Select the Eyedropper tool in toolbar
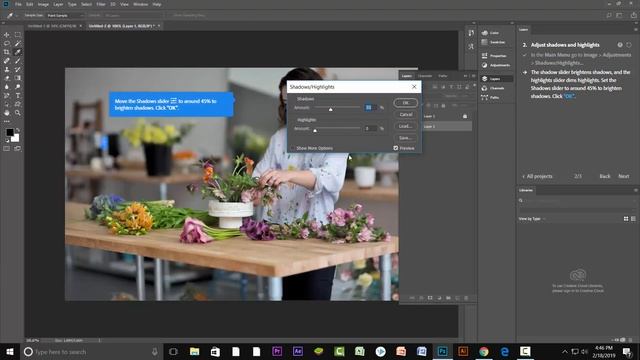The image size is (640, 360). [18, 52]
